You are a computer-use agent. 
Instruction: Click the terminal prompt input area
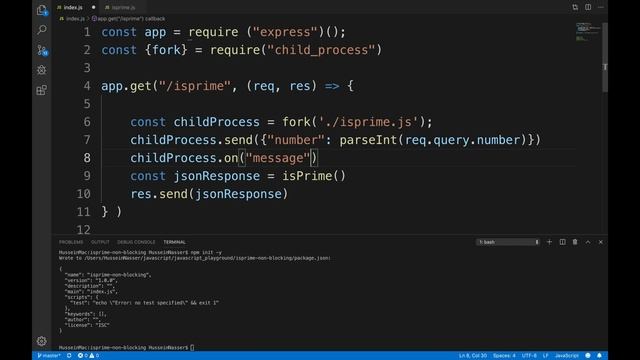[192, 348]
